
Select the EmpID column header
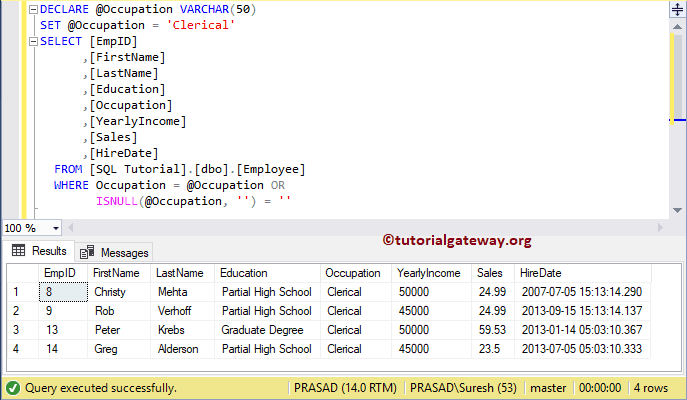tap(63, 273)
